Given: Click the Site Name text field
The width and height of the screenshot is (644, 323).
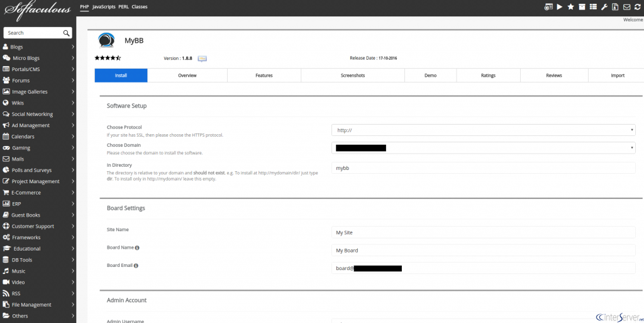Looking at the screenshot, I should coord(484,232).
